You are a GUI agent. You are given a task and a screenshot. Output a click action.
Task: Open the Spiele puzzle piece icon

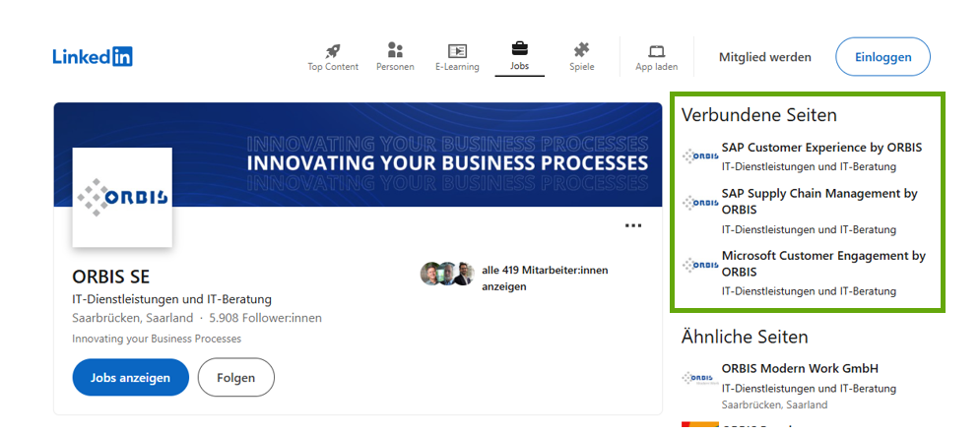582,50
